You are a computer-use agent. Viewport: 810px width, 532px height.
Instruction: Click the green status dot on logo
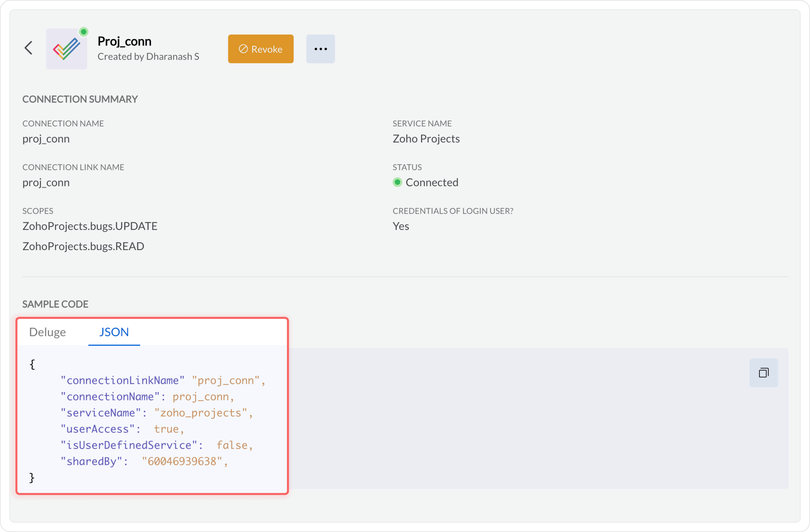tap(83, 32)
